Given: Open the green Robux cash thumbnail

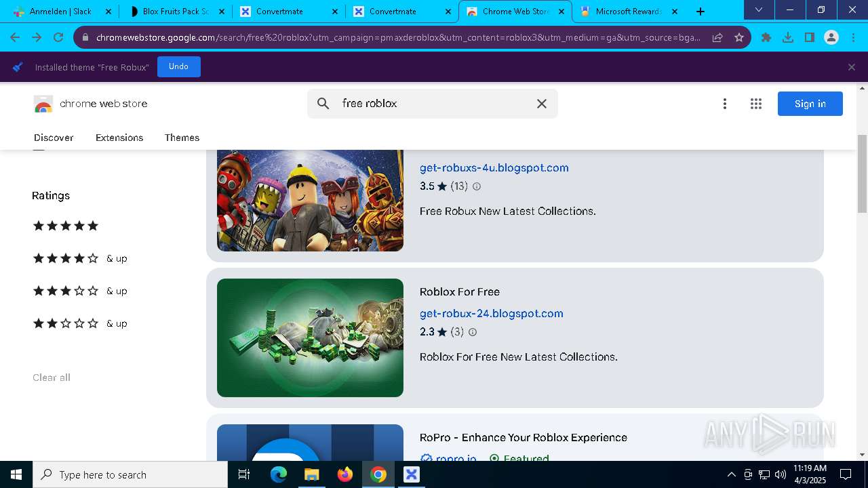Looking at the screenshot, I should tap(310, 338).
